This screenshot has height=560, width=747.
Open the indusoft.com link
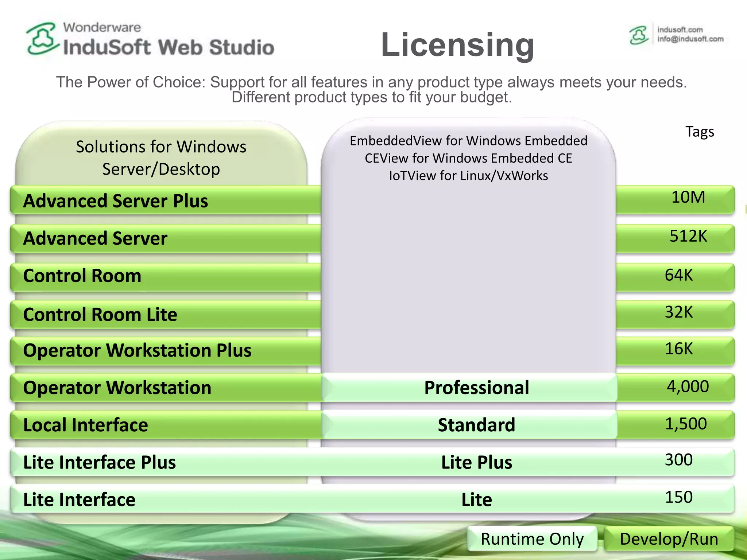(x=680, y=30)
